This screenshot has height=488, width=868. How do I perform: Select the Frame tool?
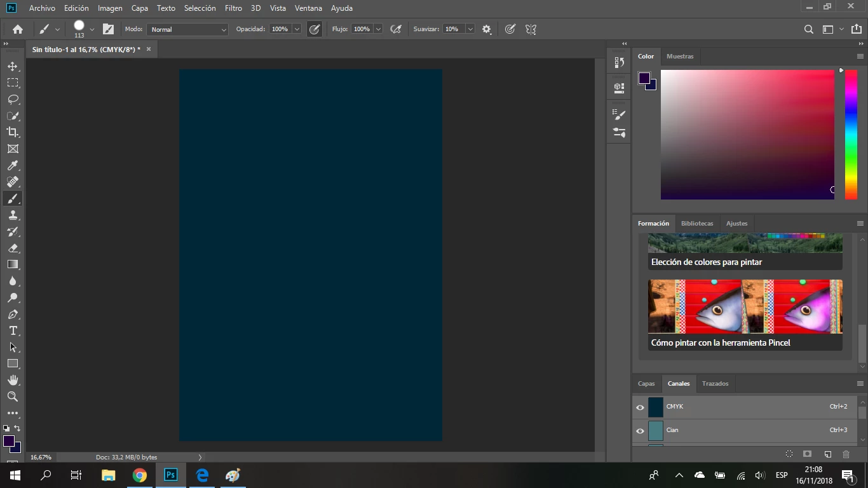tap(13, 149)
